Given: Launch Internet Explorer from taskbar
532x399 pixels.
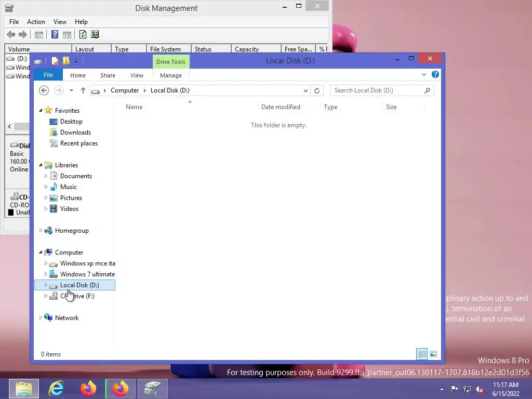Looking at the screenshot, I should (x=56, y=389).
